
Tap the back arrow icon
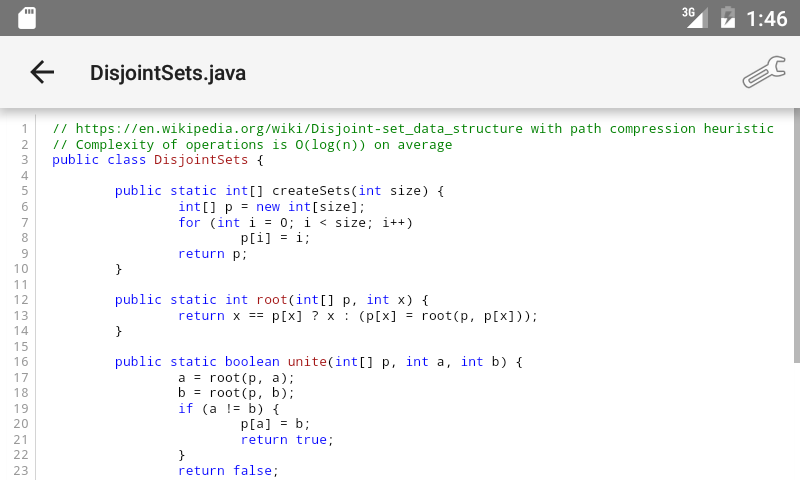click(x=42, y=72)
